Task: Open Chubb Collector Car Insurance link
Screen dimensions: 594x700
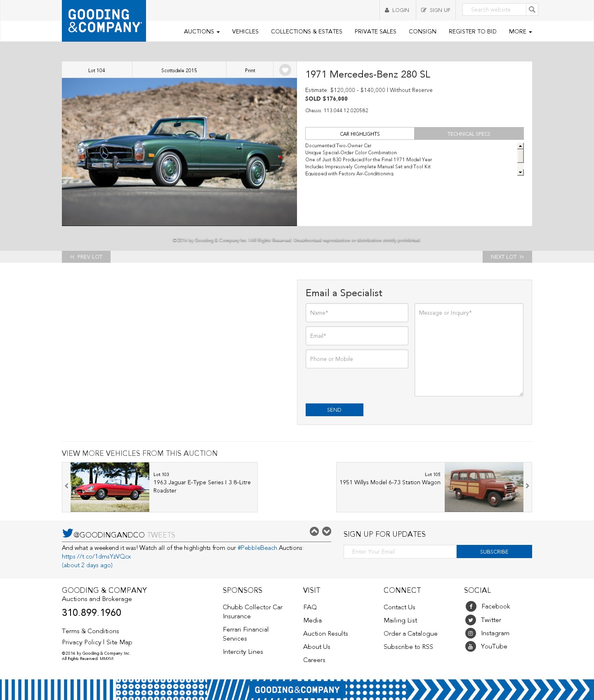Action: click(x=252, y=612)
